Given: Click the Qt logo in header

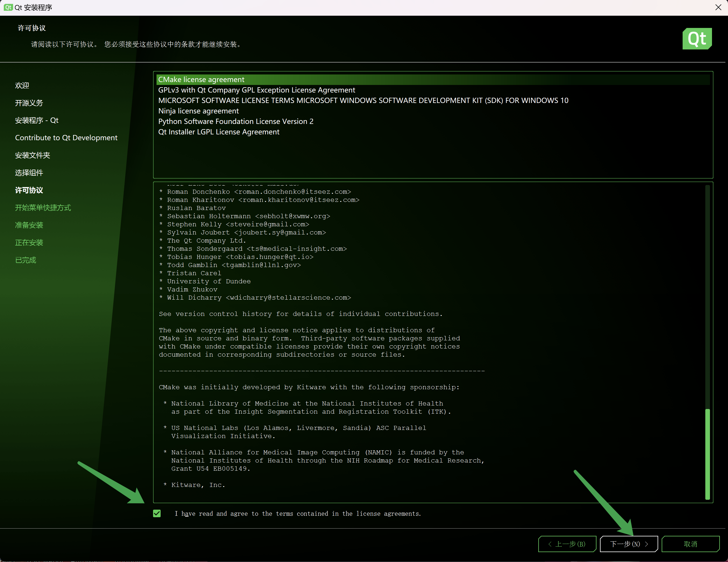Looking at the screenshot, I should click(x=697, y=39).
